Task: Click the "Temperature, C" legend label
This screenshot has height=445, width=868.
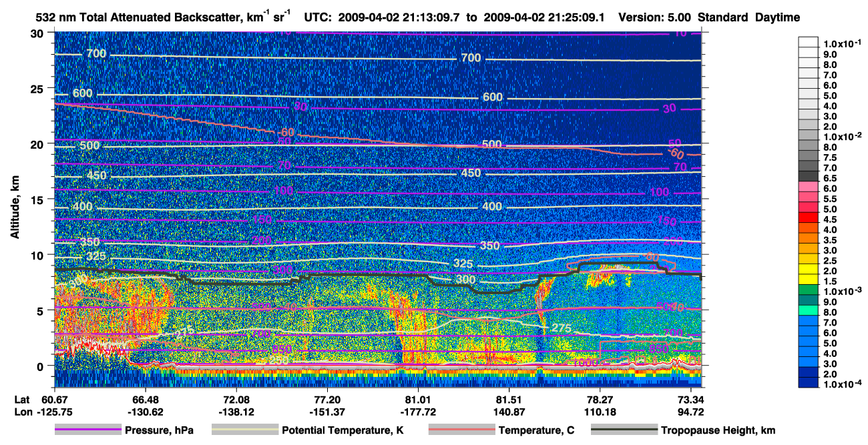Action: (536, 430)
